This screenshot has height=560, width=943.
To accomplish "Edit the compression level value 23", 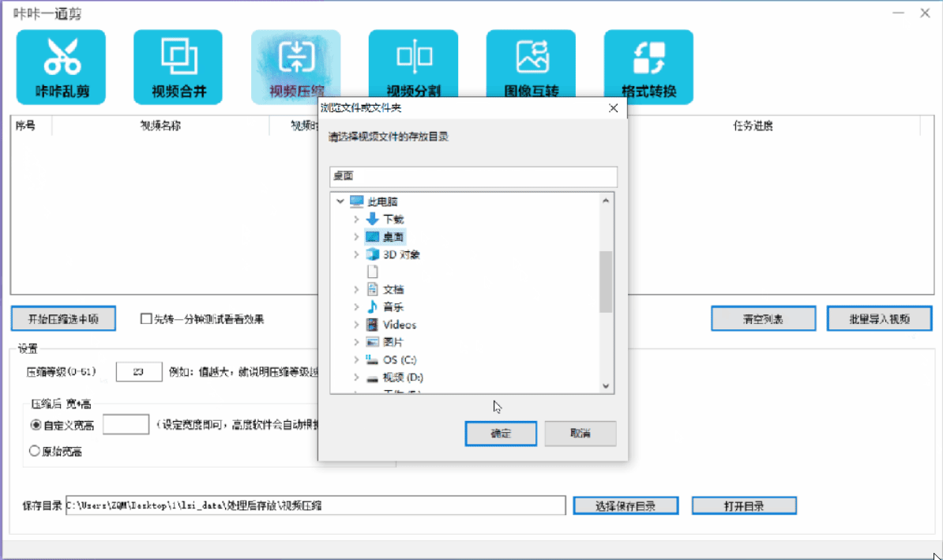I will click(139, 370).
